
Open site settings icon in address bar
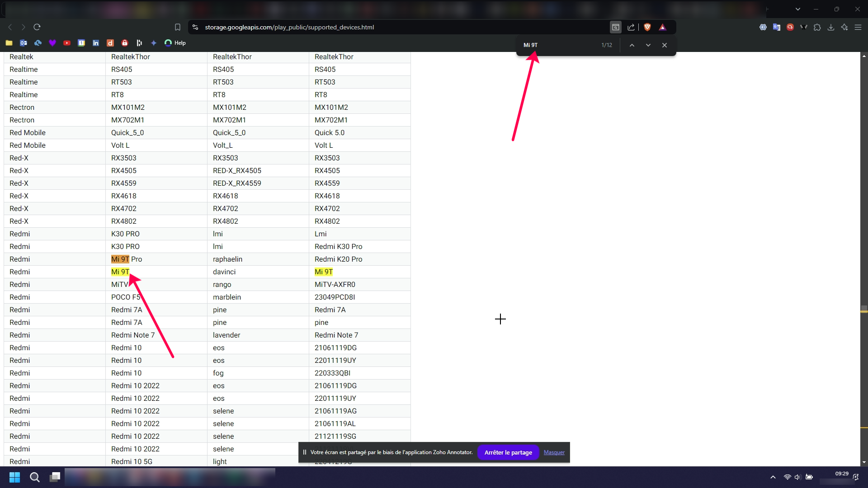click(195, 27)
